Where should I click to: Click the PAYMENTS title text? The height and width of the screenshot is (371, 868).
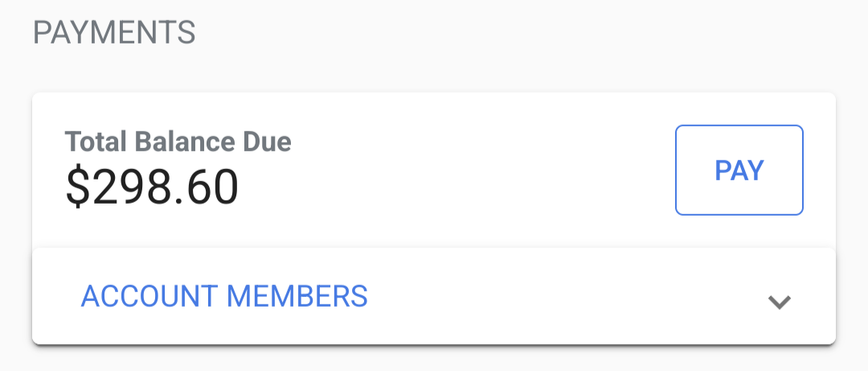[x=113, y=33]
